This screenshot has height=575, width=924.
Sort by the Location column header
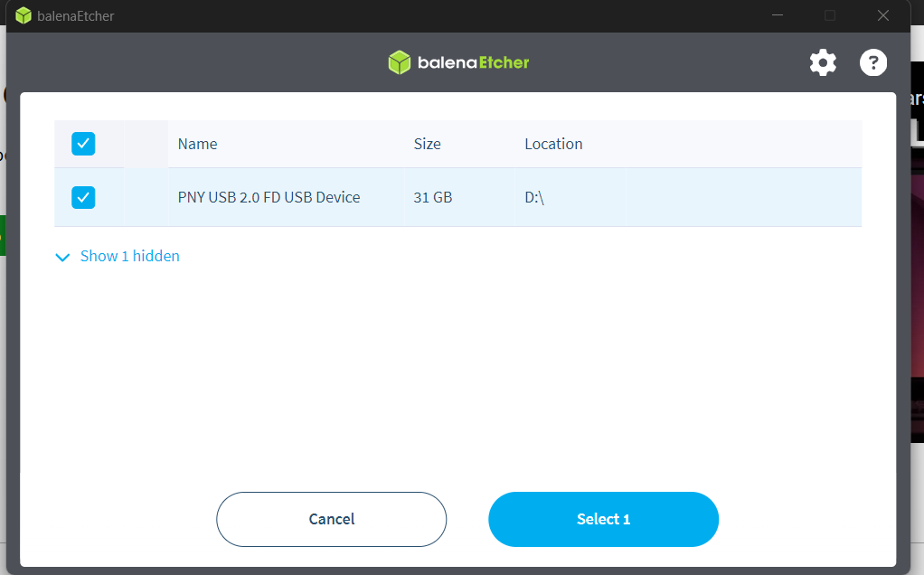coord(553,144)
